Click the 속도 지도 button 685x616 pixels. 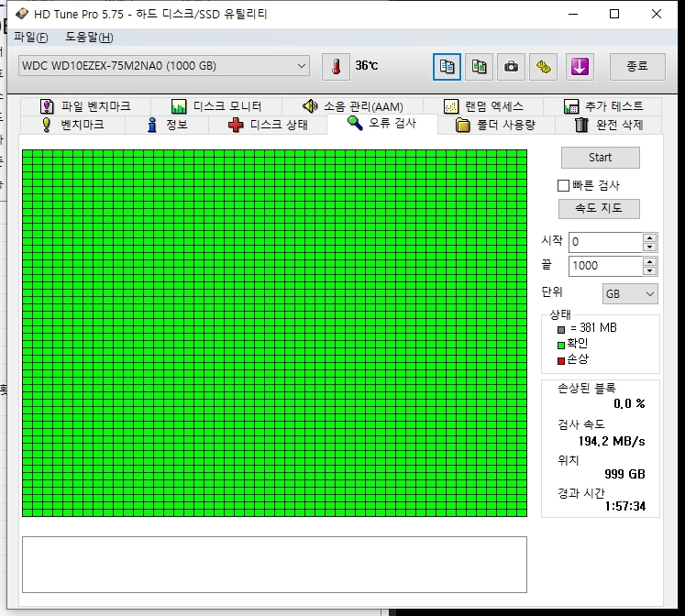pos(599,209)
